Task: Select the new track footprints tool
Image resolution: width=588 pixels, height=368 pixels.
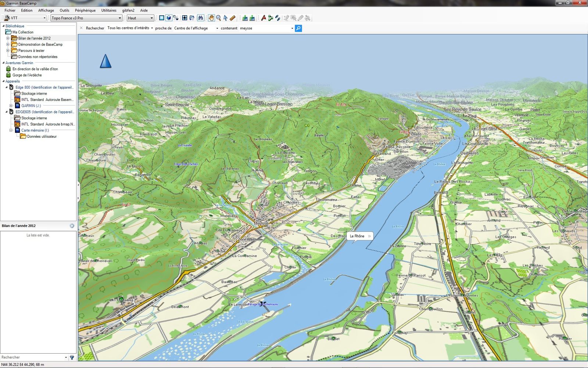Action: coord(277,18)
